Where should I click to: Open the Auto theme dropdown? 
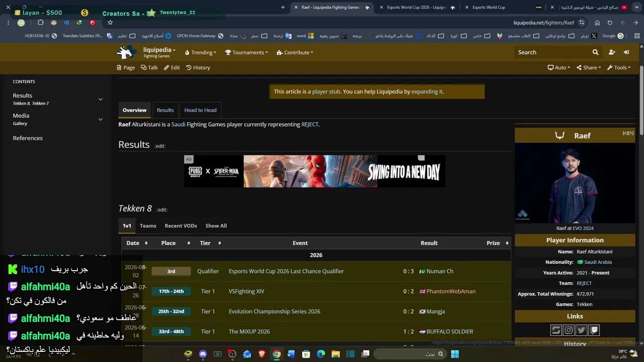(x=559, y=67)
